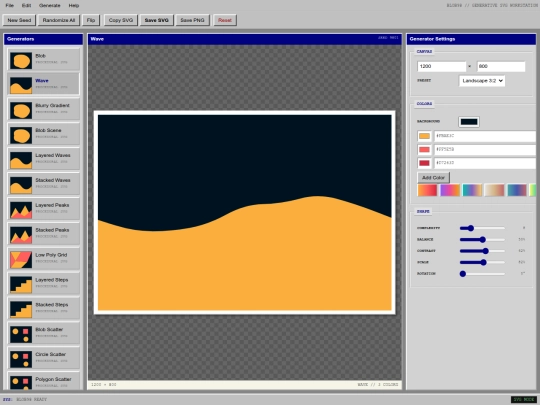540x405 pixels.
Task: Click the SVG MODE status indicator
Action: click(523, 399)
